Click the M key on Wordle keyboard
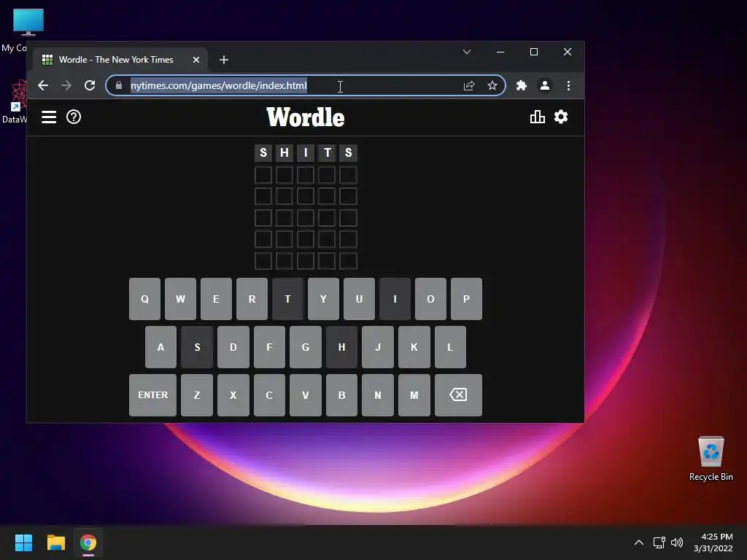Viewport: 747px width, 560px height. click(x=414, y=394)
